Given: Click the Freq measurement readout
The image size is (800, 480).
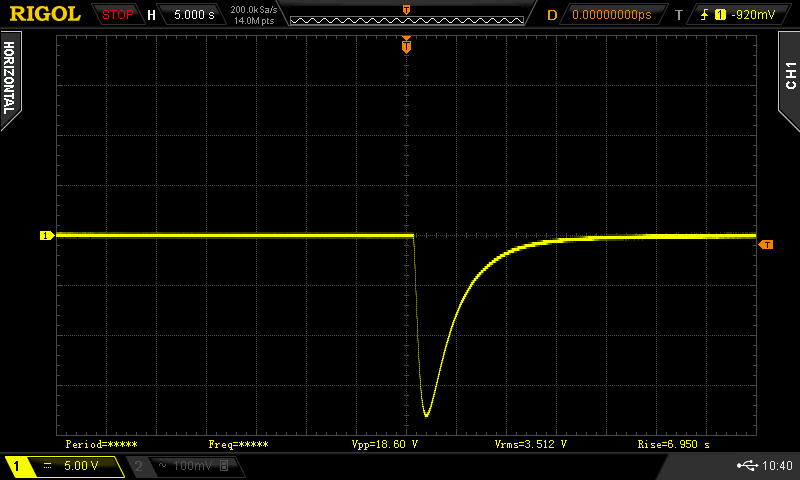Looking at the screenshot, I should [x=238, y=444].
